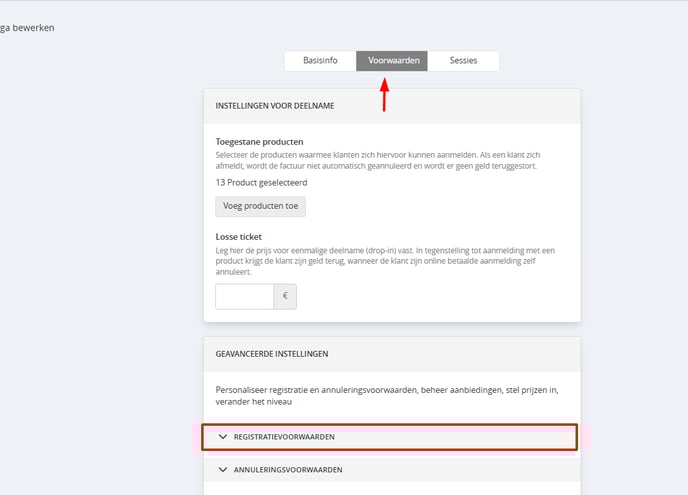This screenshot has height=495, width=688.
Task: Click the Toegestane producten description paragraph
Action: point(378,161)
